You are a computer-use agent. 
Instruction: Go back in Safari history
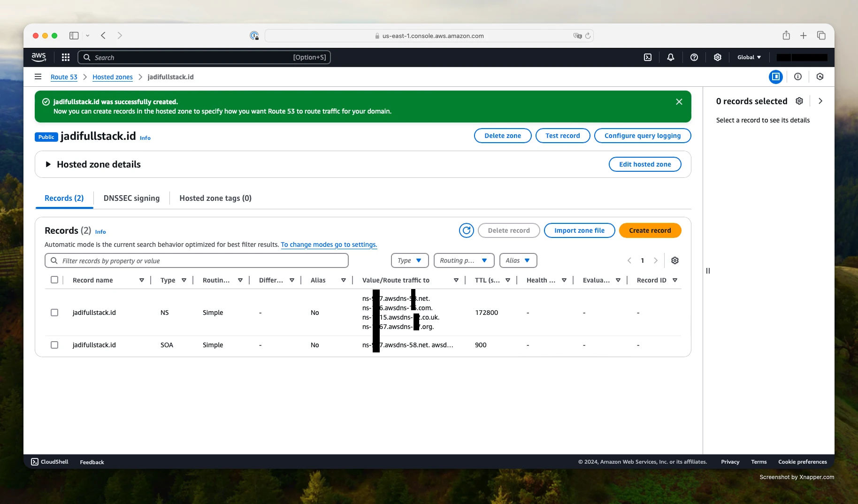tap(103, 36)
